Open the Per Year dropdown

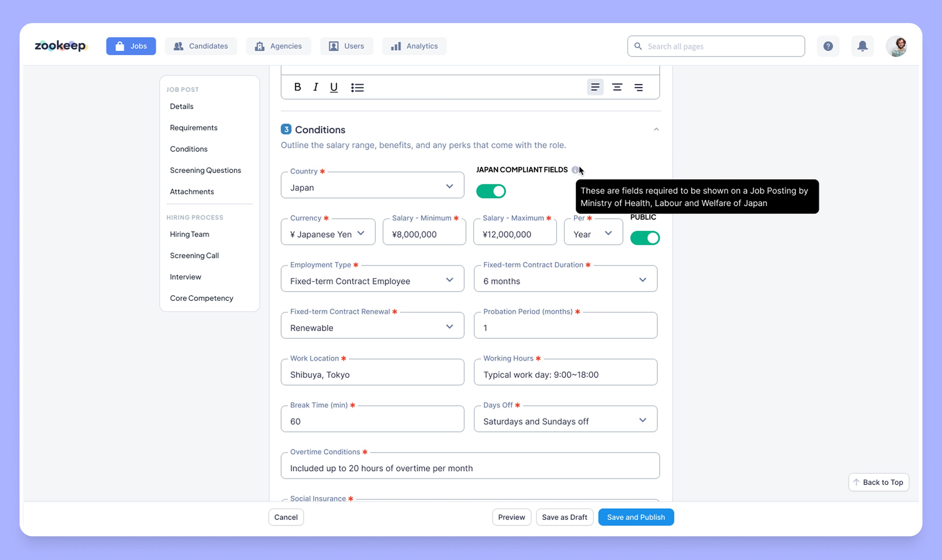594,232
